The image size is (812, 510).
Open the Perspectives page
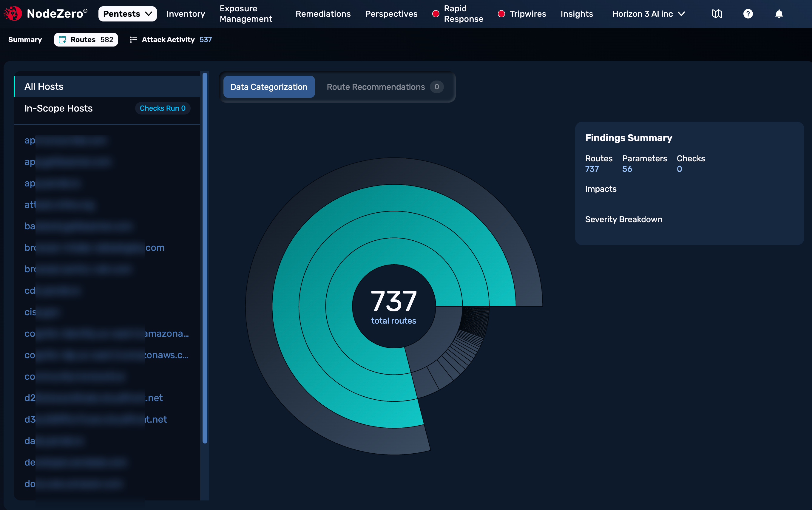(391, 14)
